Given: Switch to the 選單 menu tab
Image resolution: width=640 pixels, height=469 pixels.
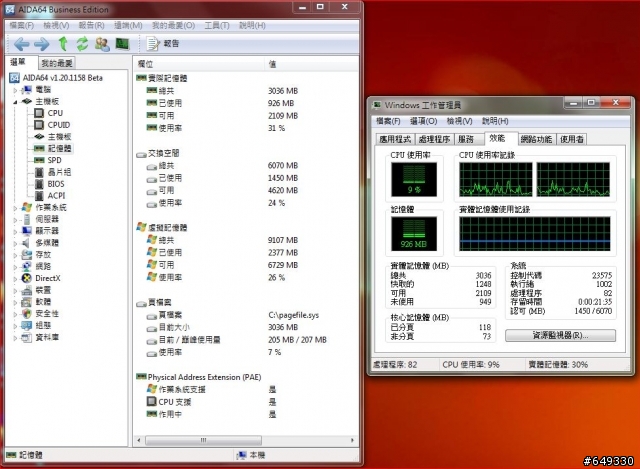Looking at the screenshot, I should [19, 62].
